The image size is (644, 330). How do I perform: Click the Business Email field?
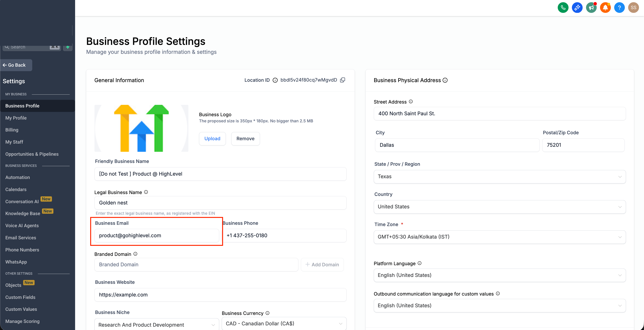pyautogui.click(x=157, y=236)
